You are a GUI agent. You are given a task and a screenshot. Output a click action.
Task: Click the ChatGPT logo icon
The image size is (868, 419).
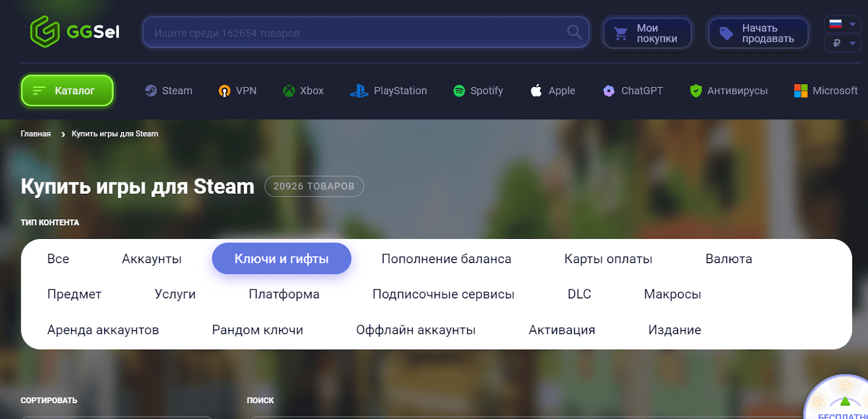click(x=609, y=91)
